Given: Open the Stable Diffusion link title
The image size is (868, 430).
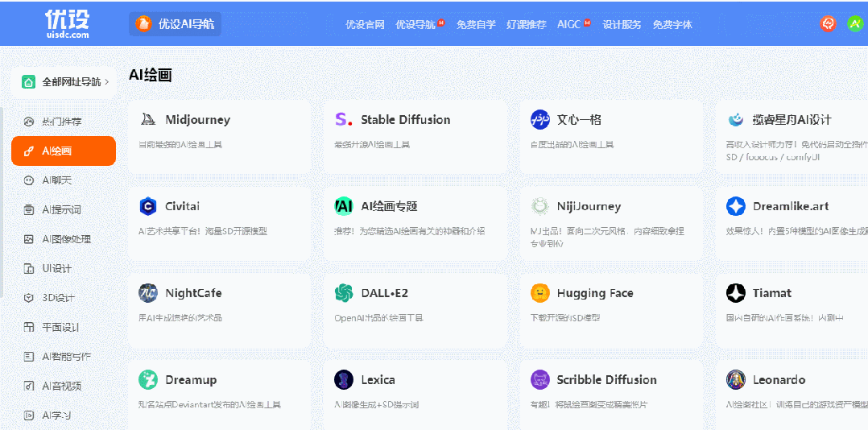Looking at the screenshot, I should coord(406,119).
